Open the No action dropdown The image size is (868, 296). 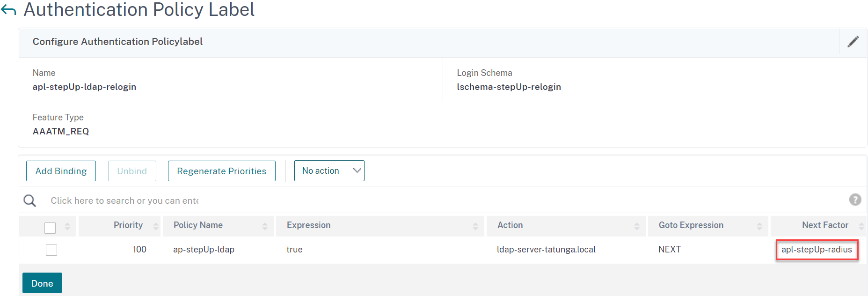[329, 171]
